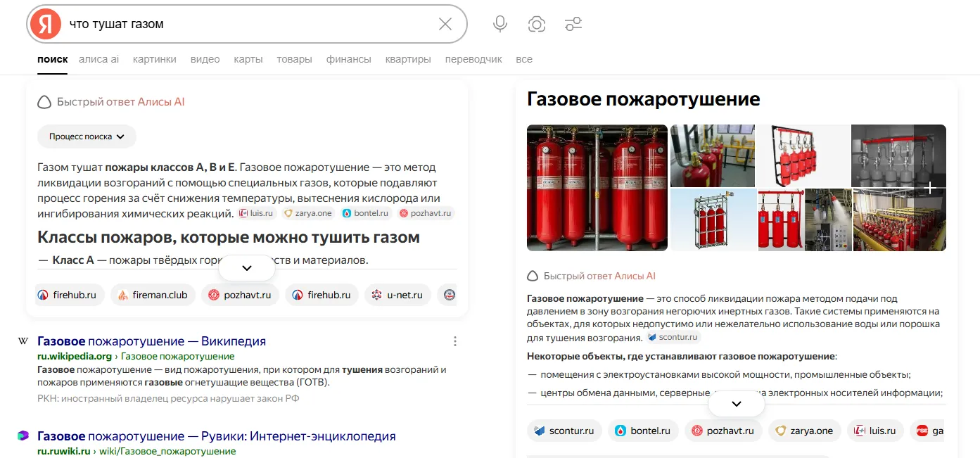Open the zarya.one chip in right panel
This screenshot has height=458, width=980.
(x=805, y=431)
